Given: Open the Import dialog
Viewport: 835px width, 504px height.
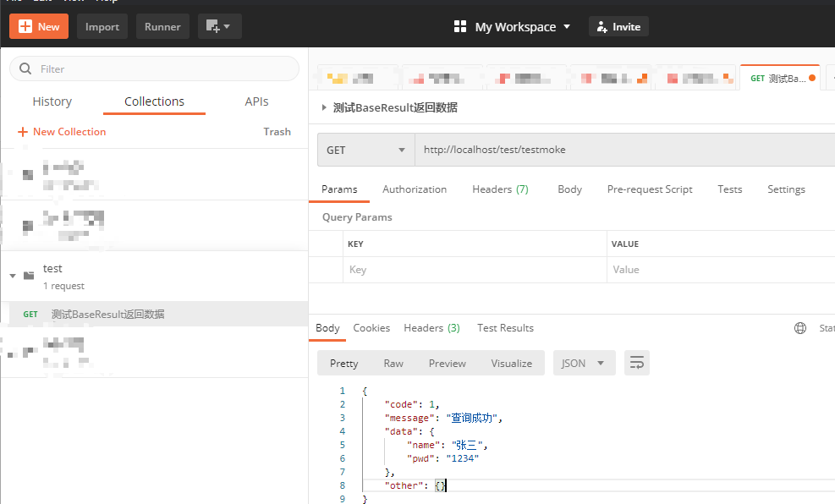Looking at the screenshot, I should pyautogui.click(x=102, y=26).
